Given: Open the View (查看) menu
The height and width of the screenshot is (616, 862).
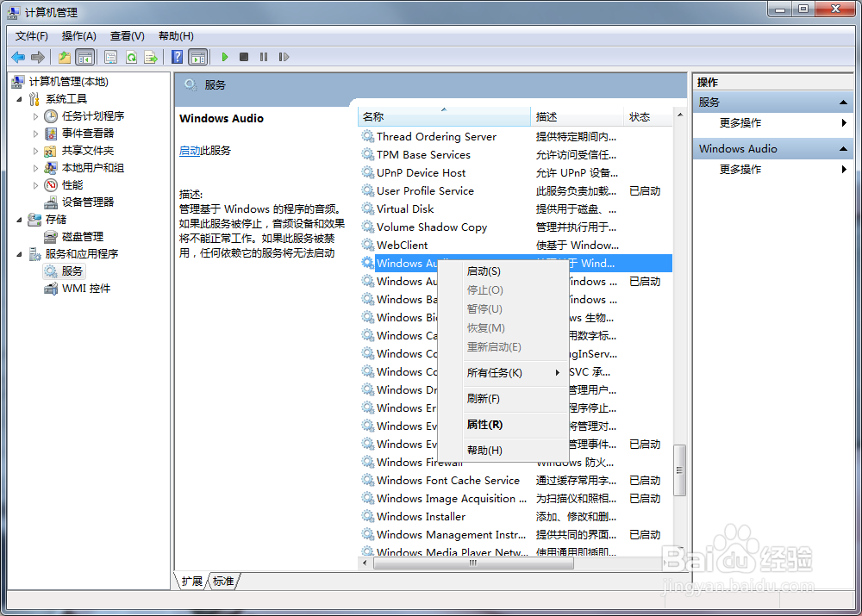Looking at the screenshot, I should point(127,35).
